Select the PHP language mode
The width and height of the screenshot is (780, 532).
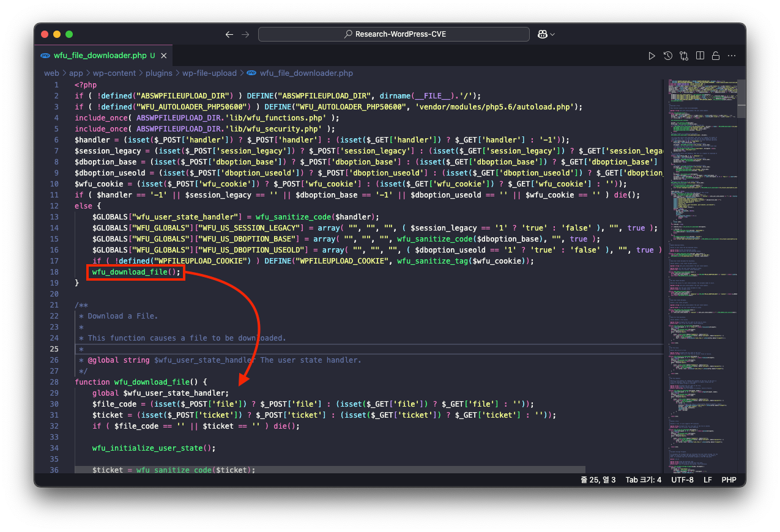(x=729, y=480)
